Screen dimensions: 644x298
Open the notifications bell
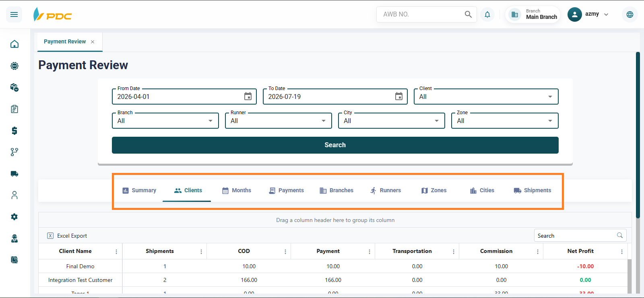[487, 14]
